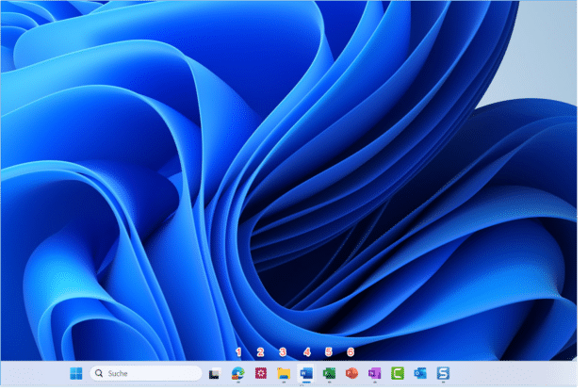
Task: Open Outlook from the taskbar
Action: (x=420, y=373)
